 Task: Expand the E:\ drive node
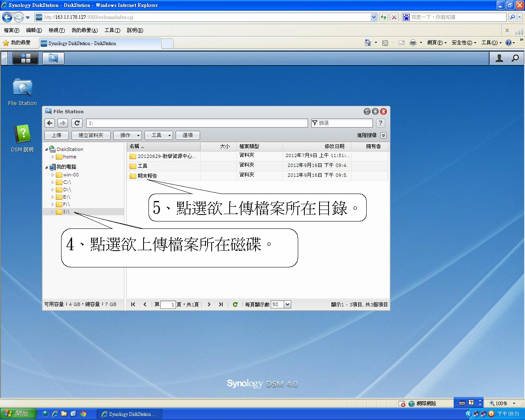pyautogui.click(x=52, y=197)
